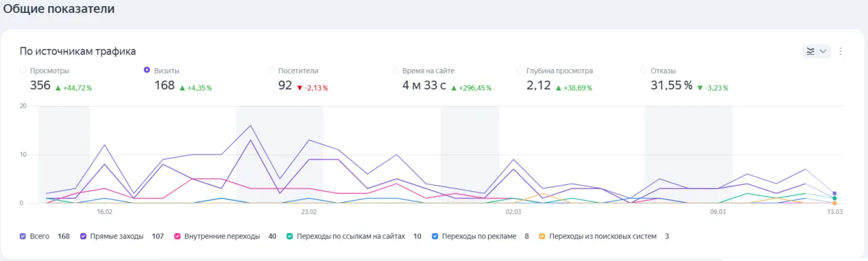
Task: Select the Отказы metric radio button
Action: (644, 70)
